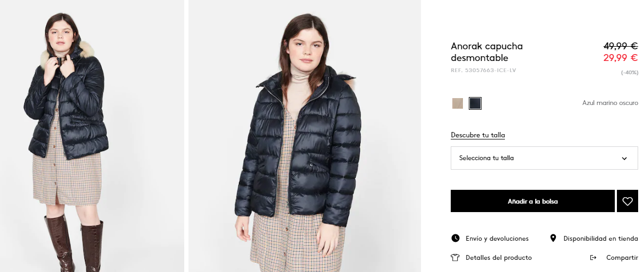This screenshot has width=644, height=272.
Task: Open the full-body model photo with boots
Action: [92, 136]
